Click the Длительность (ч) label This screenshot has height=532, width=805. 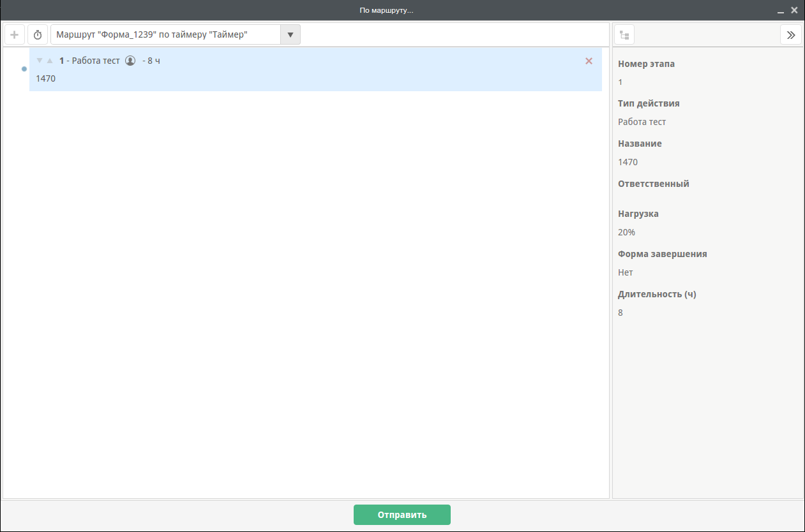[x=657, y=295]
